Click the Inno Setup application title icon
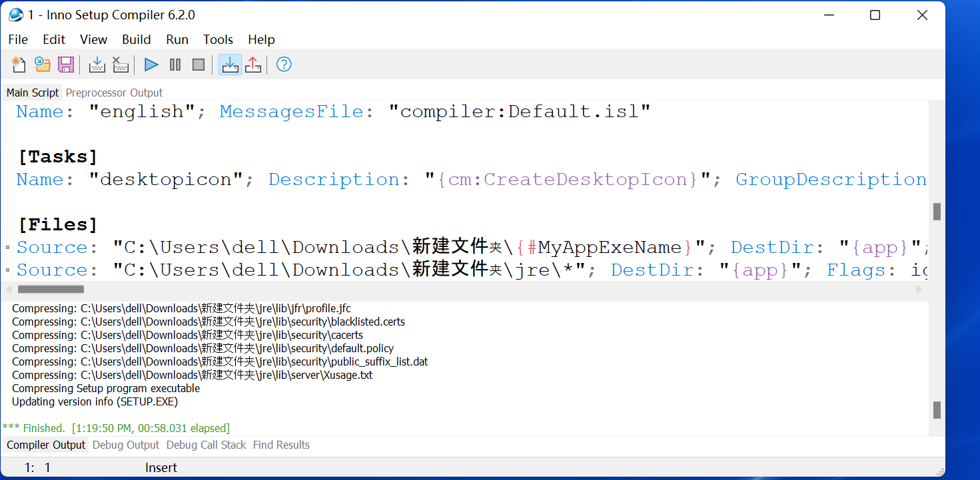This screenshot has width=980, height=480. pyautogui.click(x=15, y=15)
